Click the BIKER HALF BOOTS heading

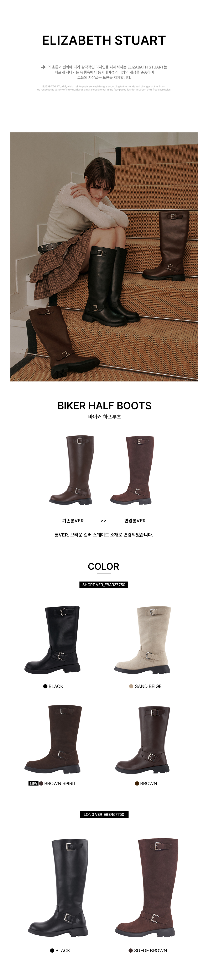tap(104, 406)
